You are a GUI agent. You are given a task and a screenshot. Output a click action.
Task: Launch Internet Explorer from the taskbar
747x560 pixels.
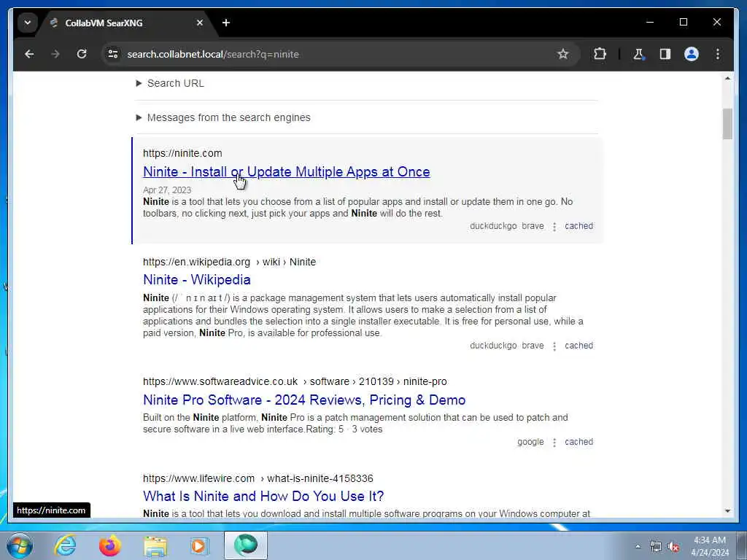pyautogui.click(x=65, y=545)
